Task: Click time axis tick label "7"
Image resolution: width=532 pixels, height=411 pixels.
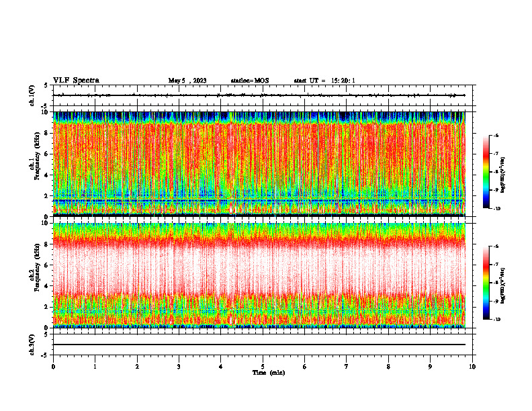Action: coord(347,367)
